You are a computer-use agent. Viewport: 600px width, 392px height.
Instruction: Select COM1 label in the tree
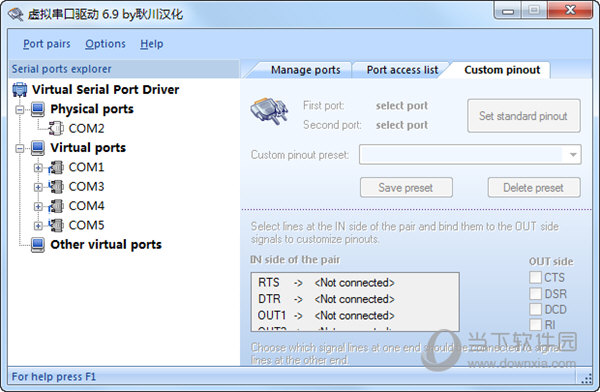coord(86,167)
